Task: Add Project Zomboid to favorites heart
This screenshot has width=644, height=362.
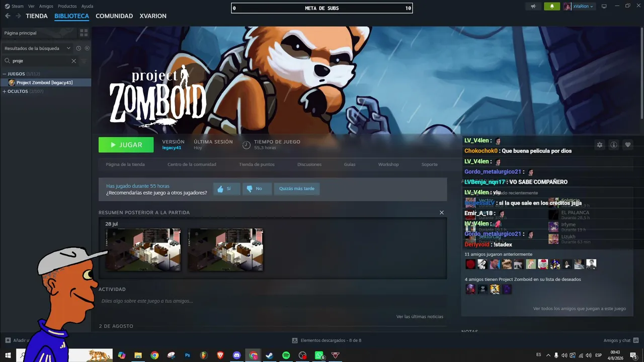Action: (628, 145)
